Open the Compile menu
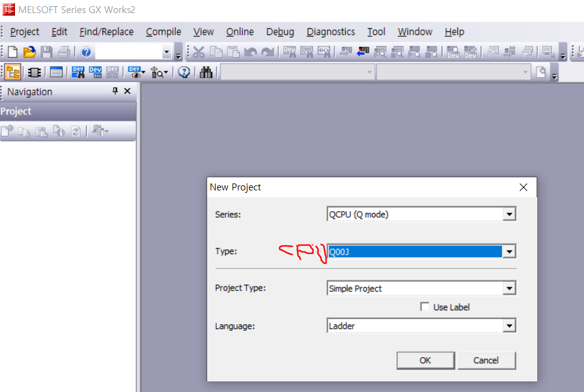The height and width of the screenshot is (392, 584). (163, 32)
